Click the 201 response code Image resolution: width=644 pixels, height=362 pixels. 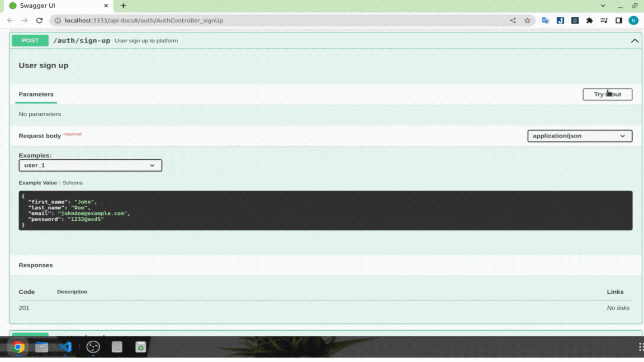pyautogui.click(x=24, y=308)
